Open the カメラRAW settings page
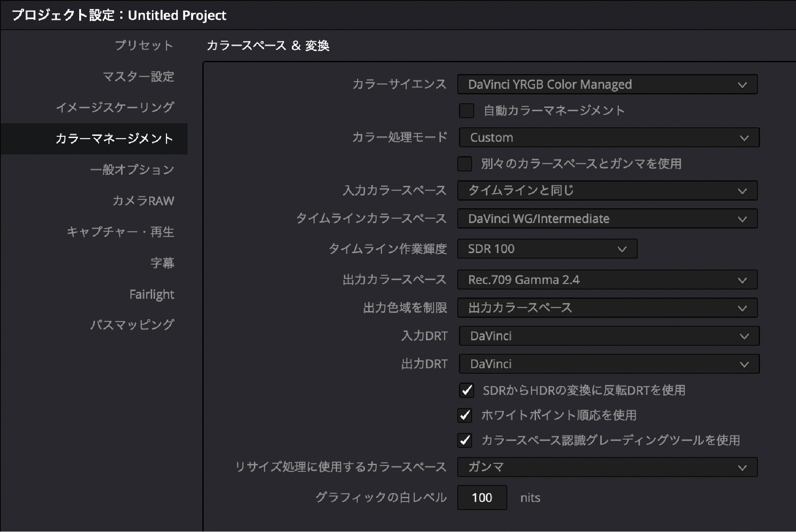This screenshot has height=532, width=796. [x=143, y=201]
